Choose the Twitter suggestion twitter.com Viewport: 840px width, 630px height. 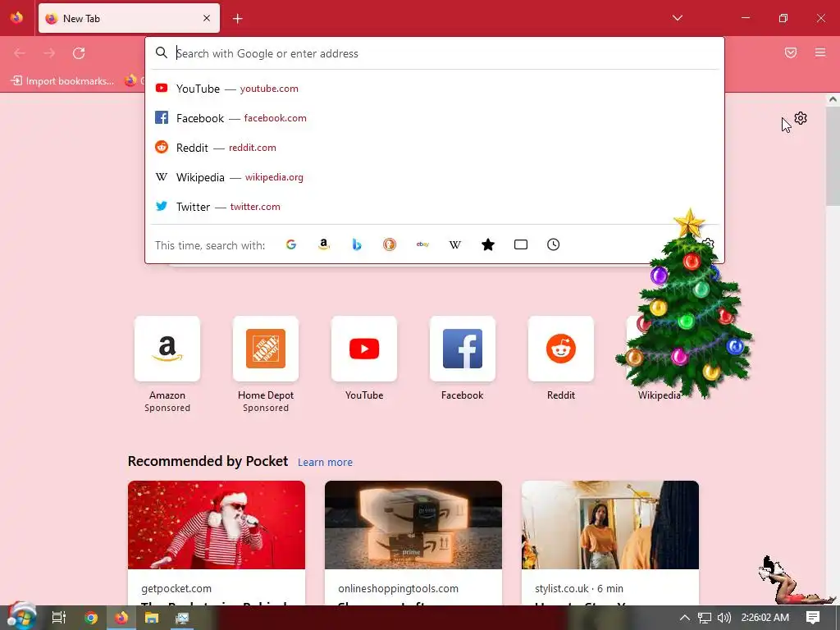point(435,206)
